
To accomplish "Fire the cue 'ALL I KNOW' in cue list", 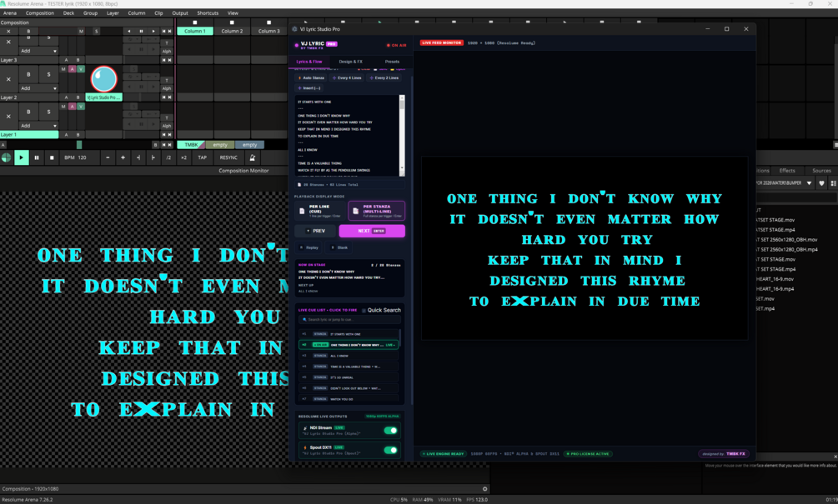I will (349, 356).
